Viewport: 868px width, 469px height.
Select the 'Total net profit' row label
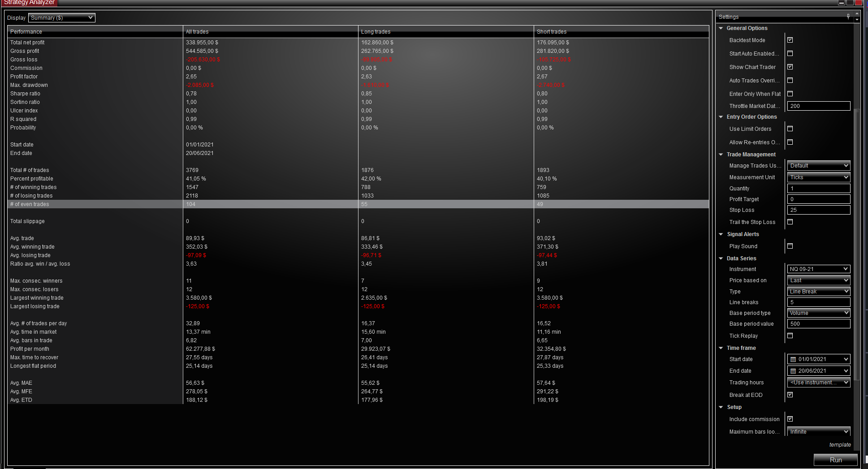click(27, 43)
